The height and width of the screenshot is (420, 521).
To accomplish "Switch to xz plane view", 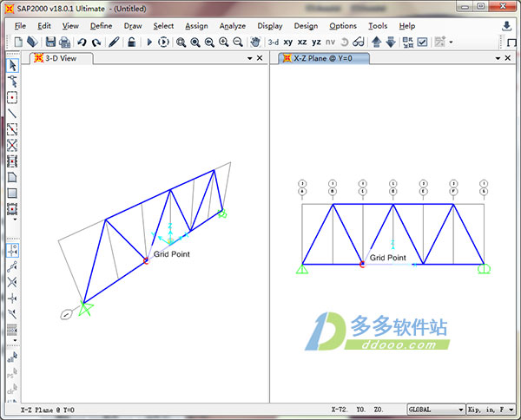I will pos(302,43).
